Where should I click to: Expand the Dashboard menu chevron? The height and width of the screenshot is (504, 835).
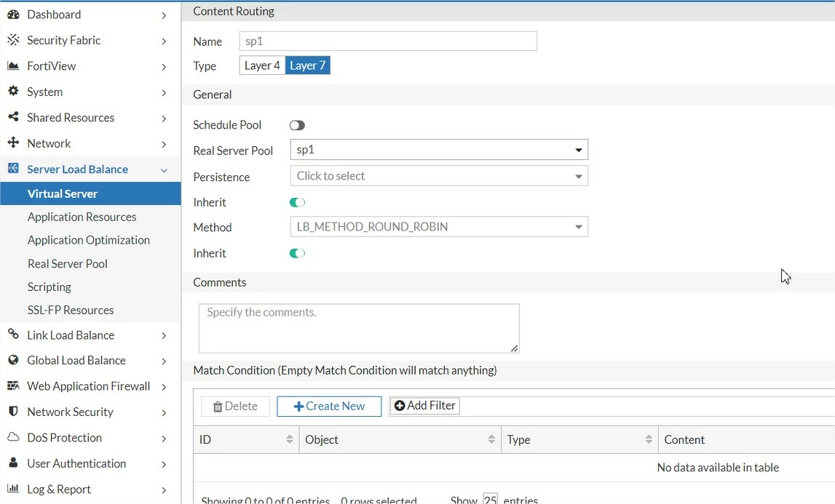point(164,15)
